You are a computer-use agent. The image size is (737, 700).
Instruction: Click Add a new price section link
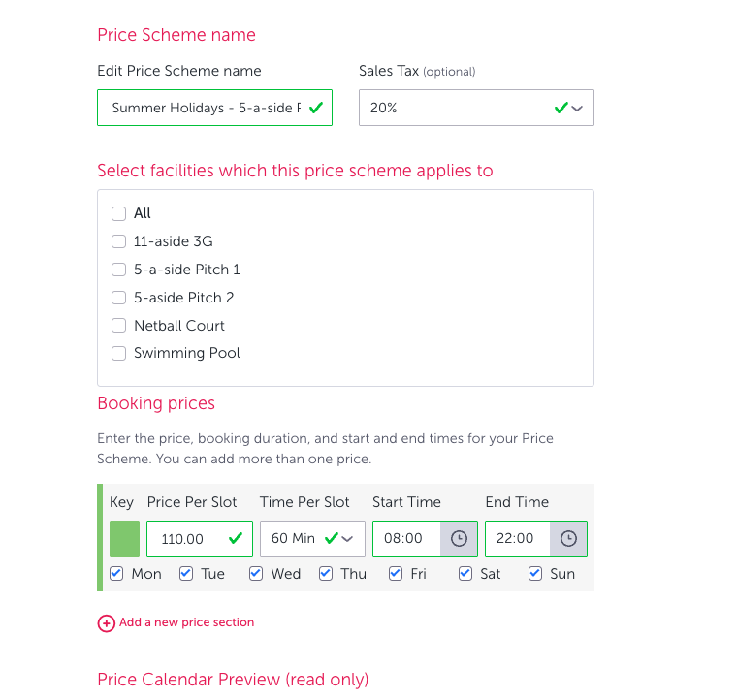[x=186, y=622]
